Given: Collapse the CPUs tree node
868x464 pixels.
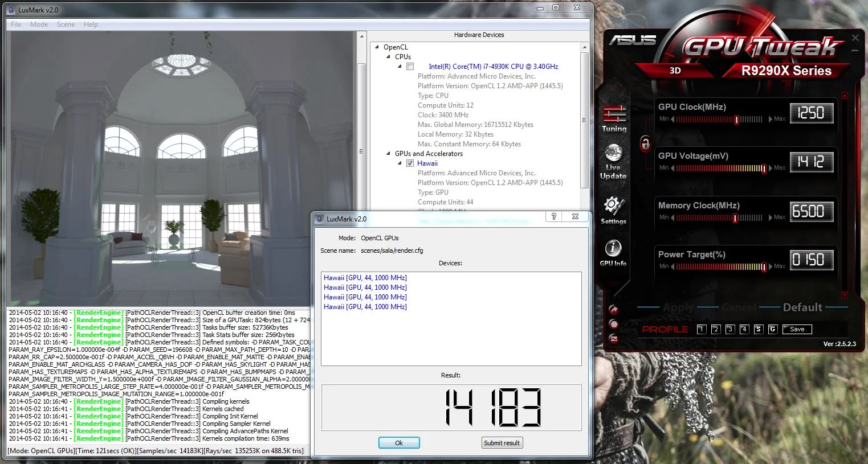Looking at the screenshot, I should point(388,57).
